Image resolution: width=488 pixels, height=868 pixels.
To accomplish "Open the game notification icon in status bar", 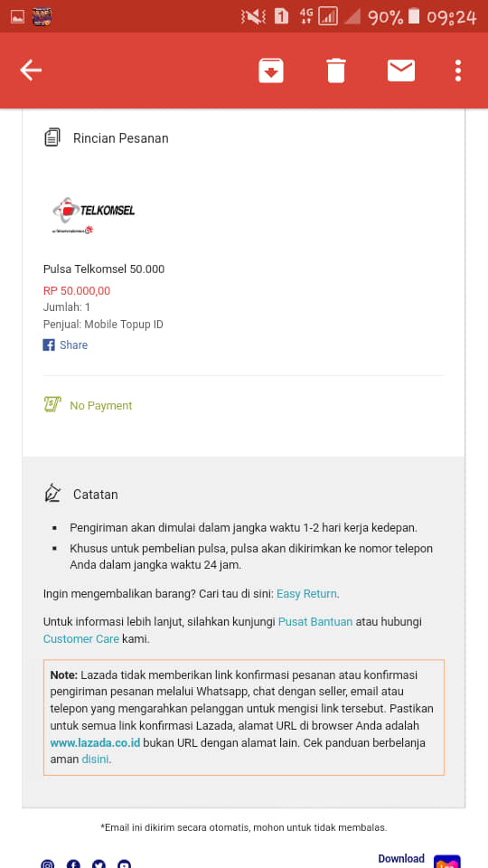I will pos(42,17).
